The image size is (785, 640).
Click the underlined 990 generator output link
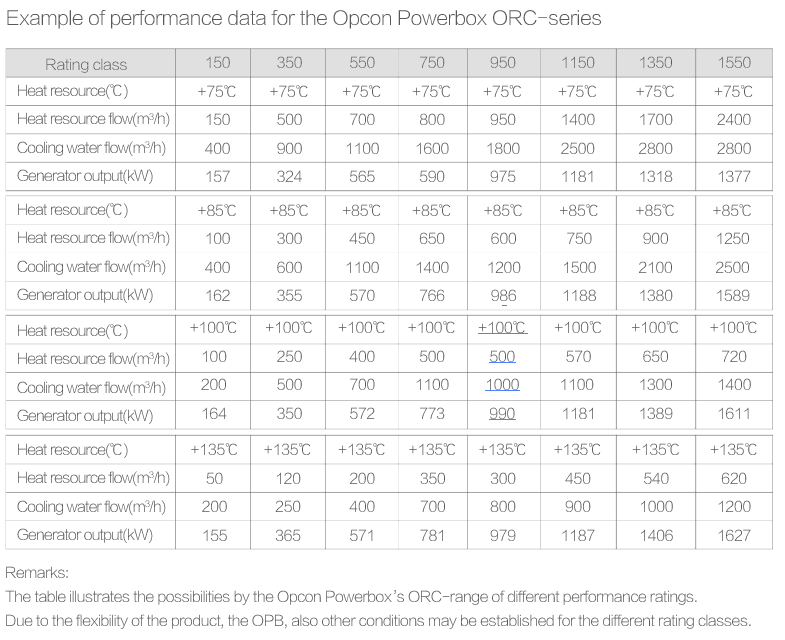click(503, 415)
